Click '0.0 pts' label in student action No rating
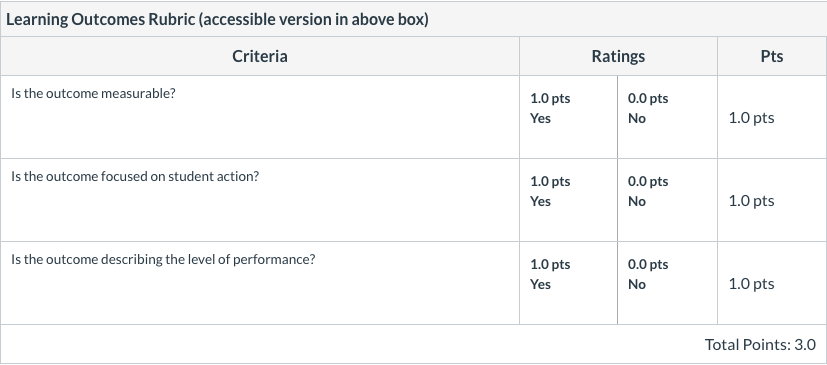The height and width of the screenshot is (365, 827). click(648, 181)
